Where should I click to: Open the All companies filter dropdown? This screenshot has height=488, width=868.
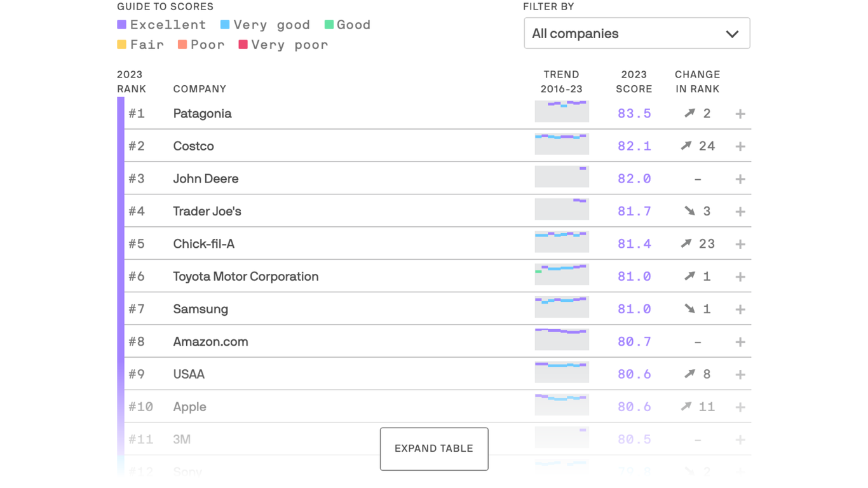pyautogui.click(x=637, y=33)
